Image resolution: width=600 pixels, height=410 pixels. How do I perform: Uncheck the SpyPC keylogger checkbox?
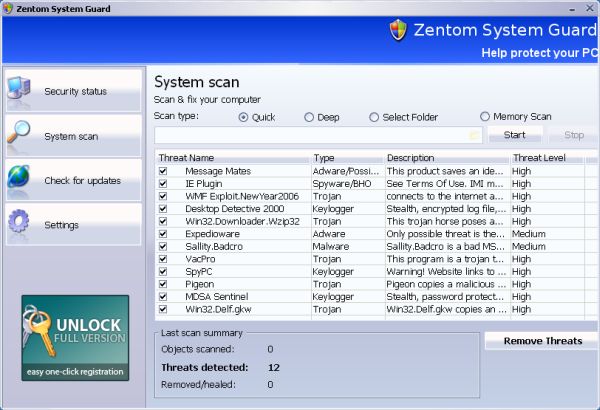pyautogui.click(x=163, y=271)
